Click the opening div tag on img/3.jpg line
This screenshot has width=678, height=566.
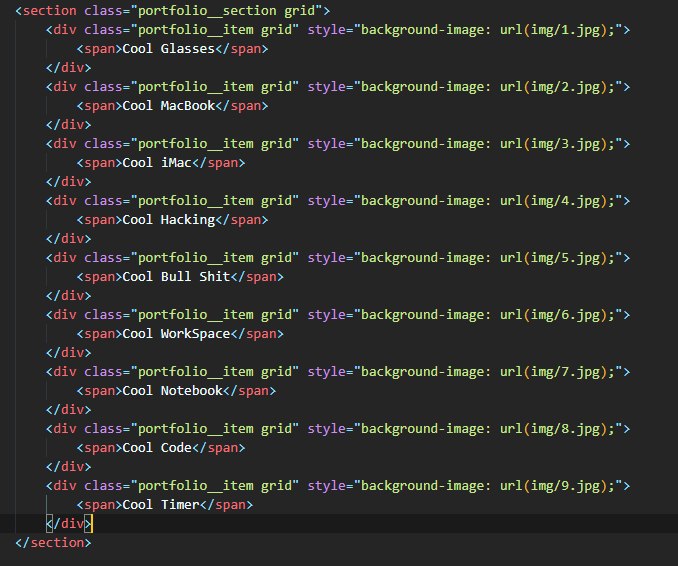coord(65,144)
